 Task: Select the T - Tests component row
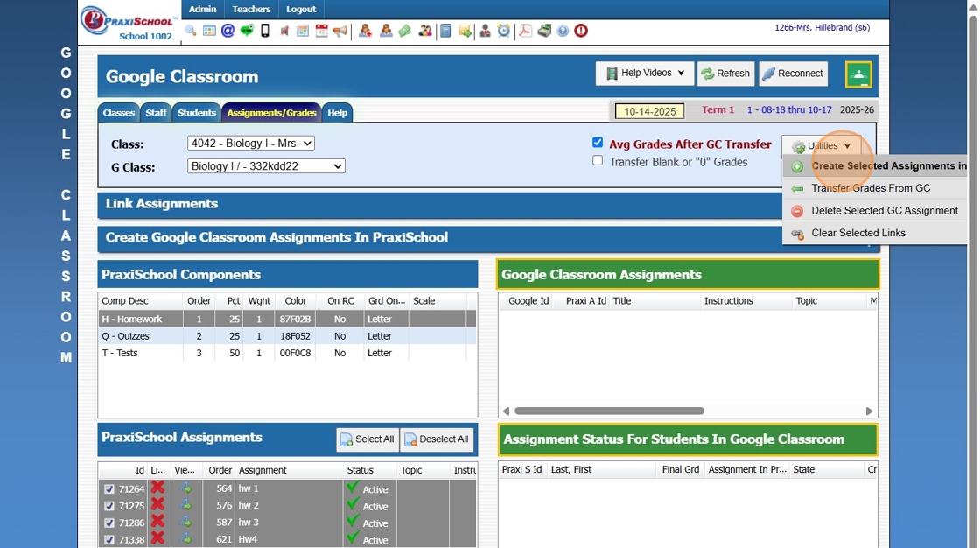pos(287,353)
